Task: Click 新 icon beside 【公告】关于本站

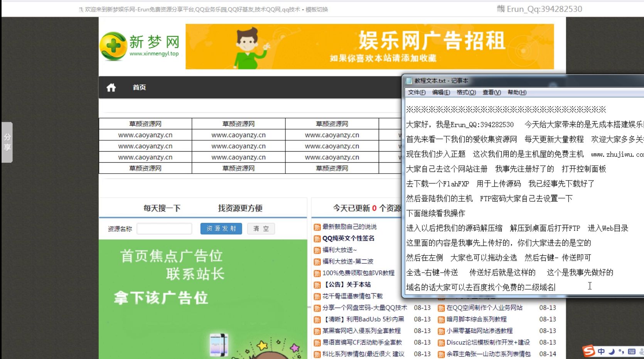Action: pyautogui.click(x=317, y=285)
